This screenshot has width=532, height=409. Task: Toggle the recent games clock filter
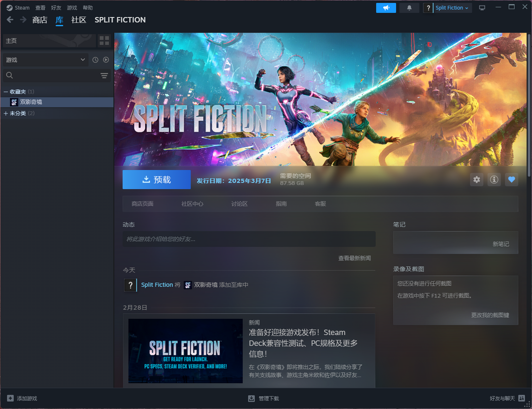[x=95, y=59]
